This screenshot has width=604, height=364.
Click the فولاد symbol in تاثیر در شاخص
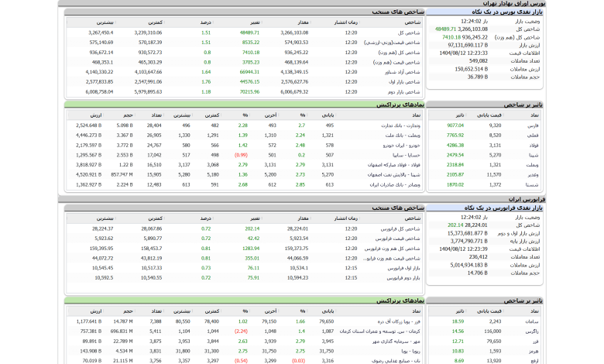point(533,145)
